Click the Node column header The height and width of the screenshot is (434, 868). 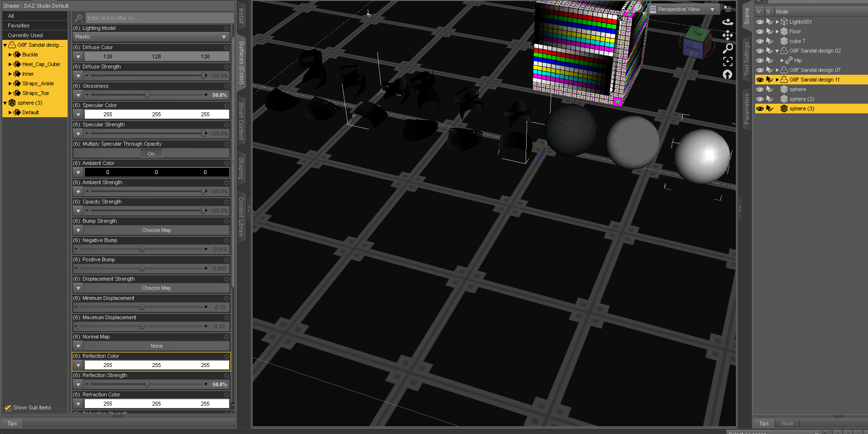[821, 12]
